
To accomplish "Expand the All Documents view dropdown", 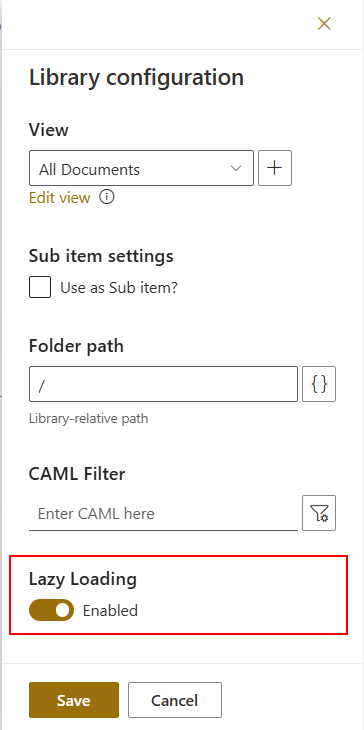I will [x=141, y=168].
